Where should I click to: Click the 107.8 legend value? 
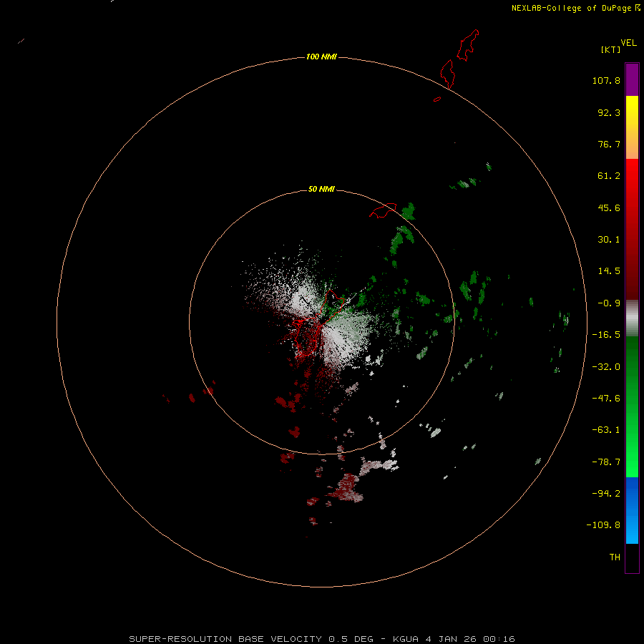[606, 80]
